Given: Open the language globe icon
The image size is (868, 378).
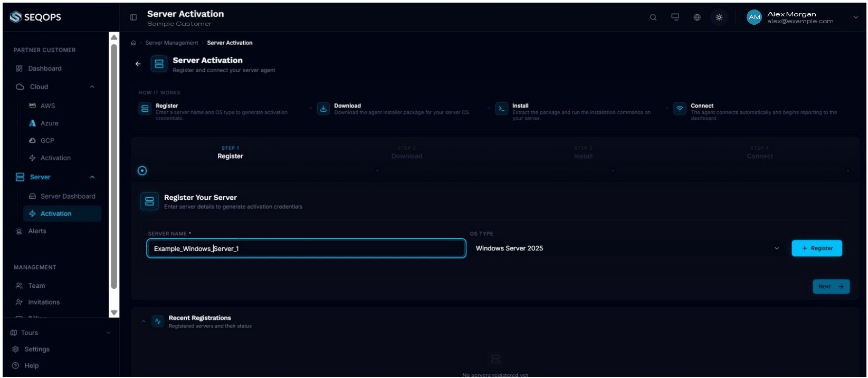Looking at the screenshot, I should tap(697, 17).
